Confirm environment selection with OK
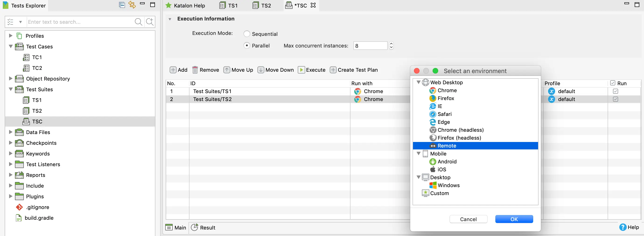644x236 pixels. coord(514,219)
